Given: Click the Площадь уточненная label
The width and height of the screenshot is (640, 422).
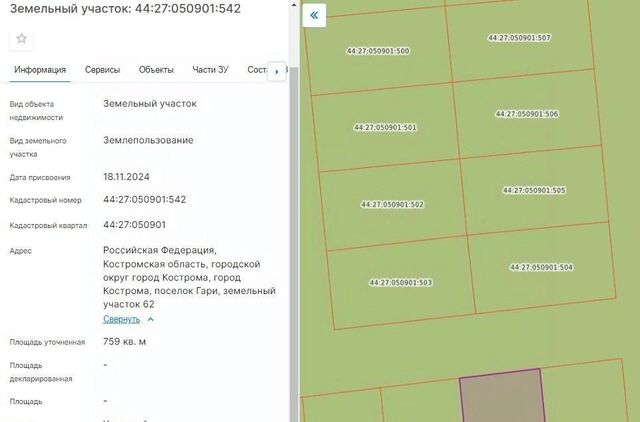Looking at the screenshot, I should pos(47,342).
